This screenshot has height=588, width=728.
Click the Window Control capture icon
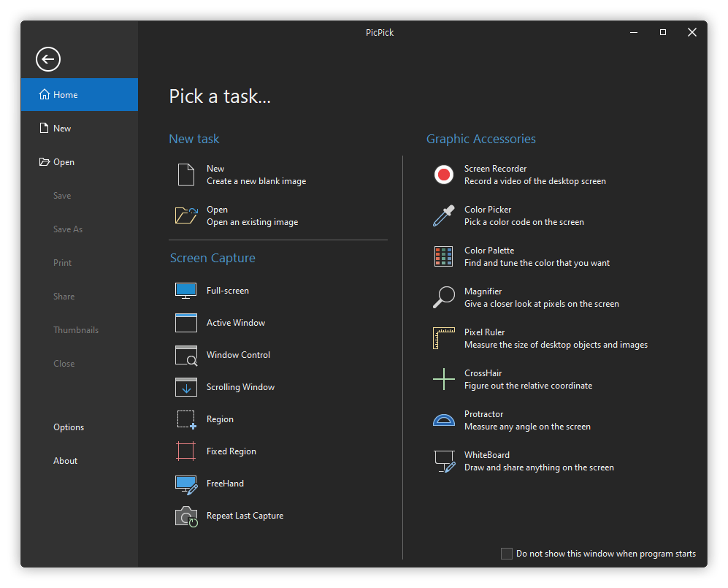(x=186, y=355)
